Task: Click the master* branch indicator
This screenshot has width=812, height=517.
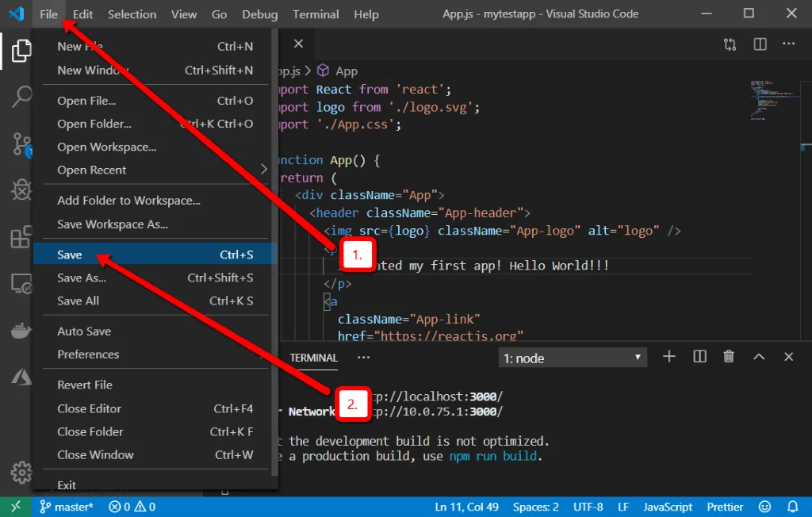Action: 67,507
